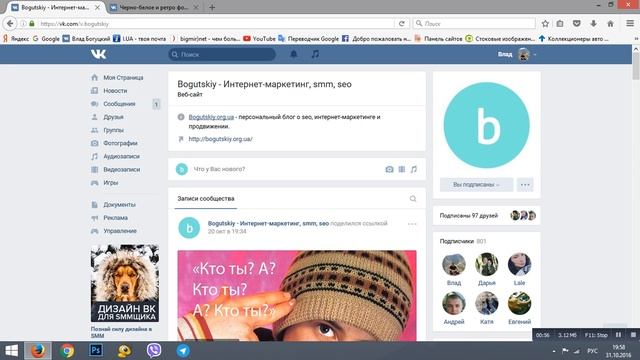Open the post options three-dot menu

[412, 224]
